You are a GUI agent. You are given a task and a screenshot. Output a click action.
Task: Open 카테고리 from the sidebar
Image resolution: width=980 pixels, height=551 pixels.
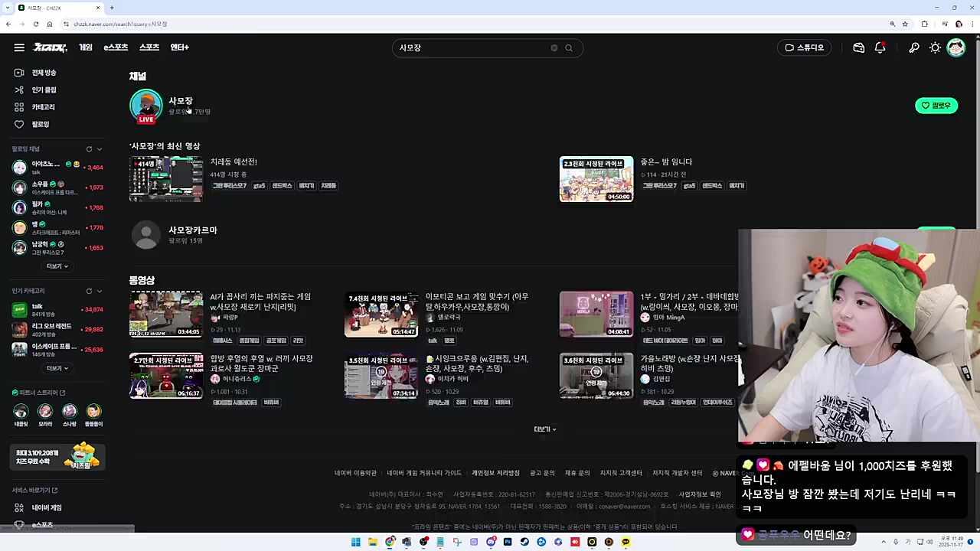click(44, 106)
